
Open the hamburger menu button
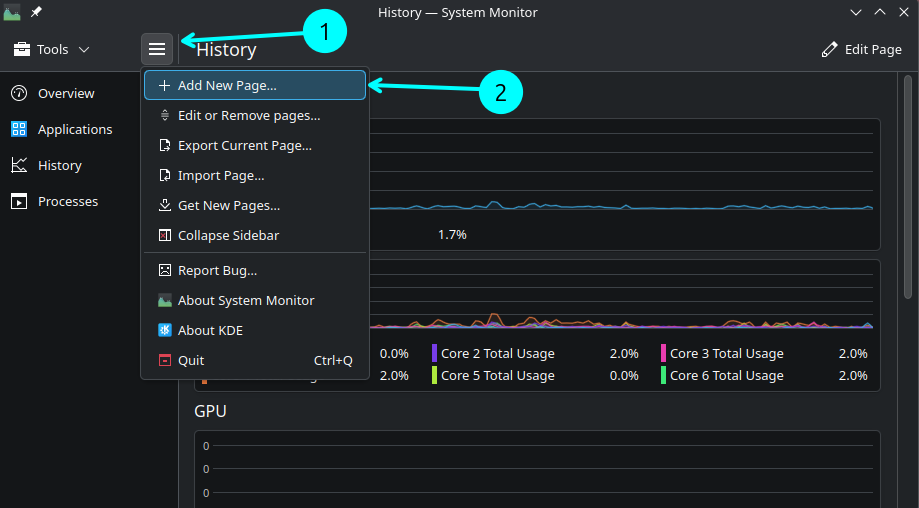coord(156,49)
